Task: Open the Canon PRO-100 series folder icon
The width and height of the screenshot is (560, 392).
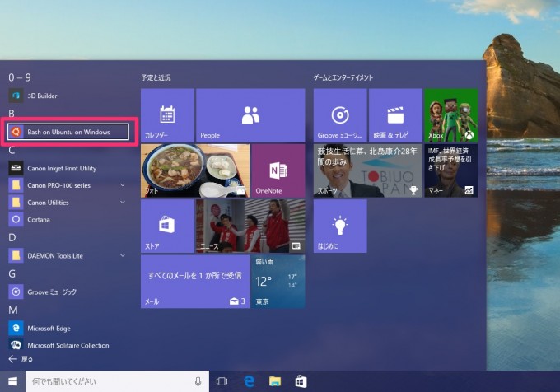Action: 16,185
